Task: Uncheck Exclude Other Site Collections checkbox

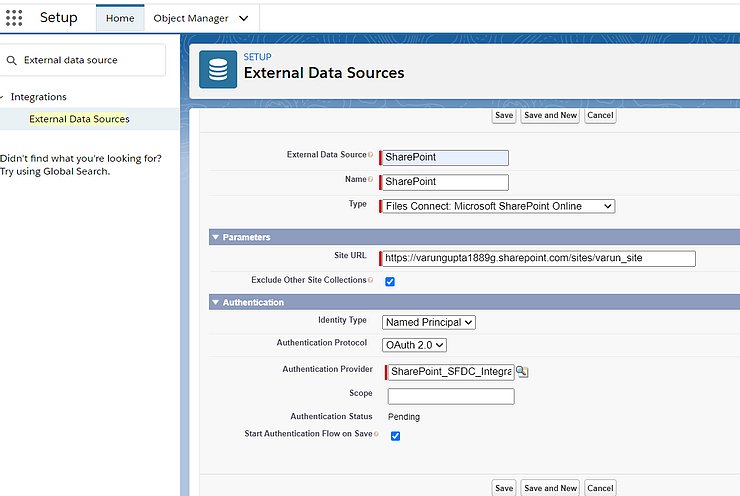Action: (x=390, y=281)
